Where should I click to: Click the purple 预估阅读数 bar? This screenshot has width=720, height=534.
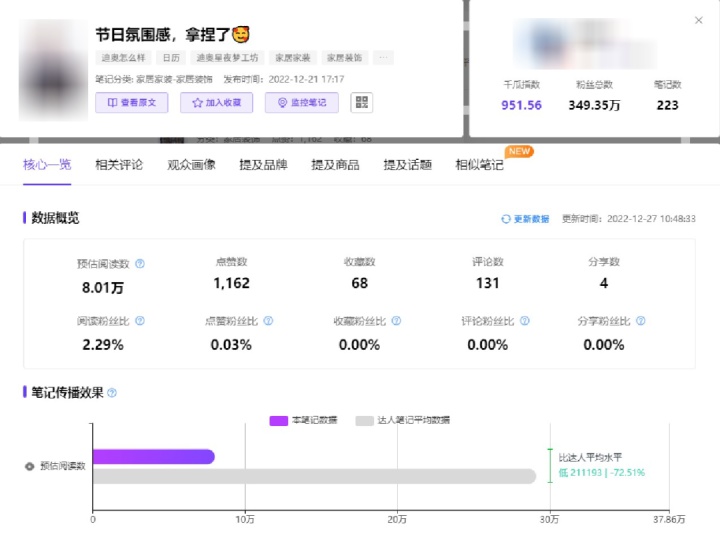click(x=153, y=456)
